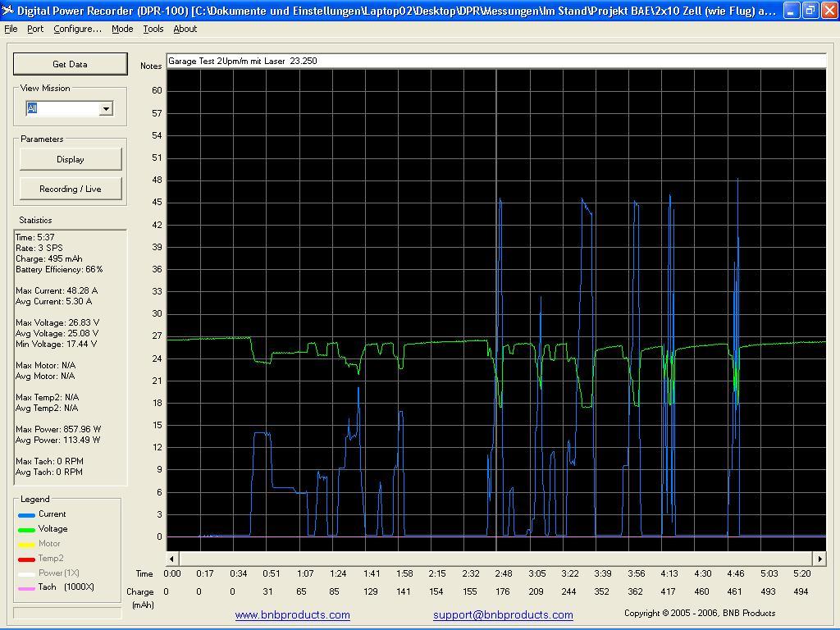Open the Mode menu
The image size is (840, 630).
click(x=122, y=29)
